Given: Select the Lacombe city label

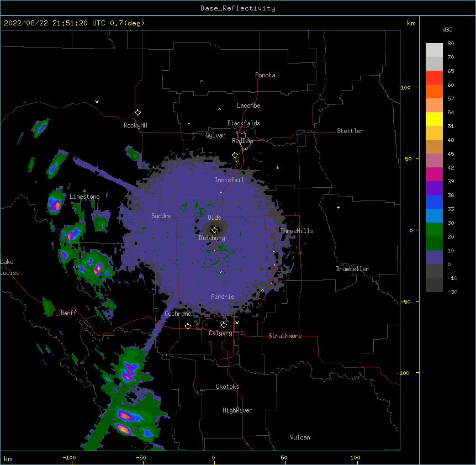Looking at the screenshot, I should tap(248, 105).
